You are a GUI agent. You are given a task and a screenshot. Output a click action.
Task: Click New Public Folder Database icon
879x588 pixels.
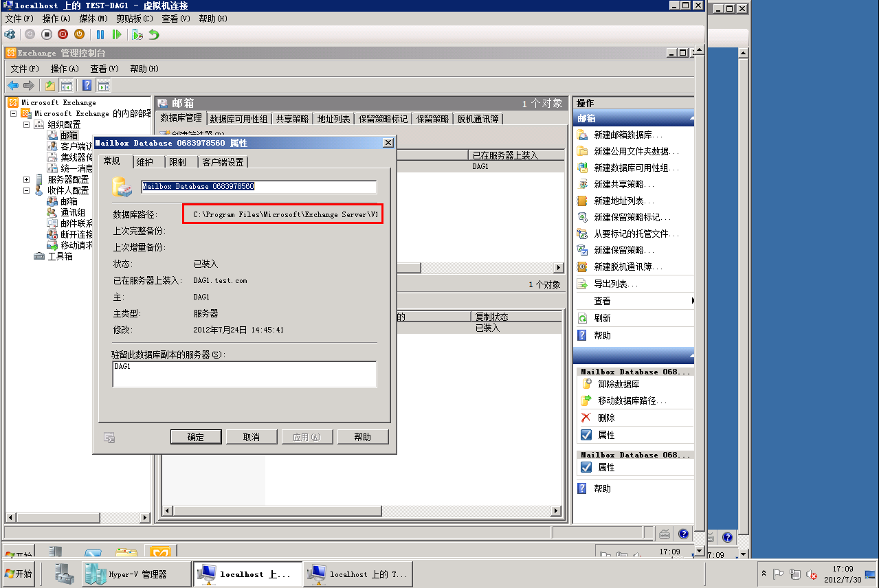click(x=583, y=151)
